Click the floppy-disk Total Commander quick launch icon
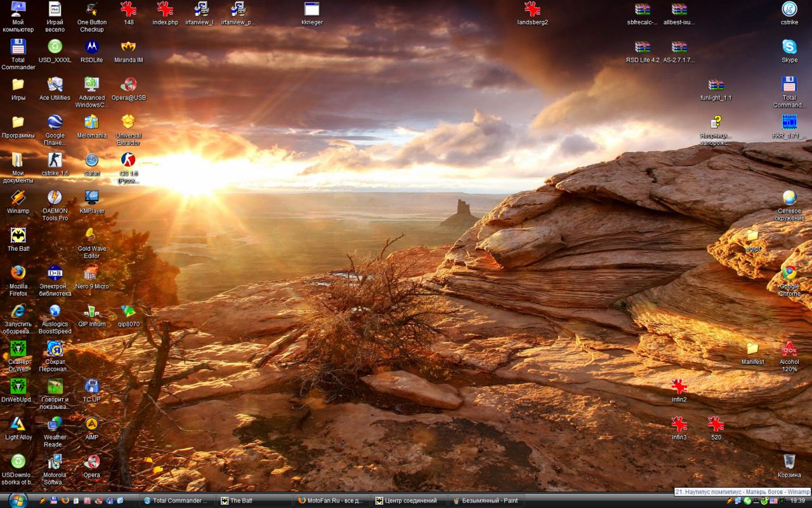Screen dimensions: 812x508 [x=55, y=500]
